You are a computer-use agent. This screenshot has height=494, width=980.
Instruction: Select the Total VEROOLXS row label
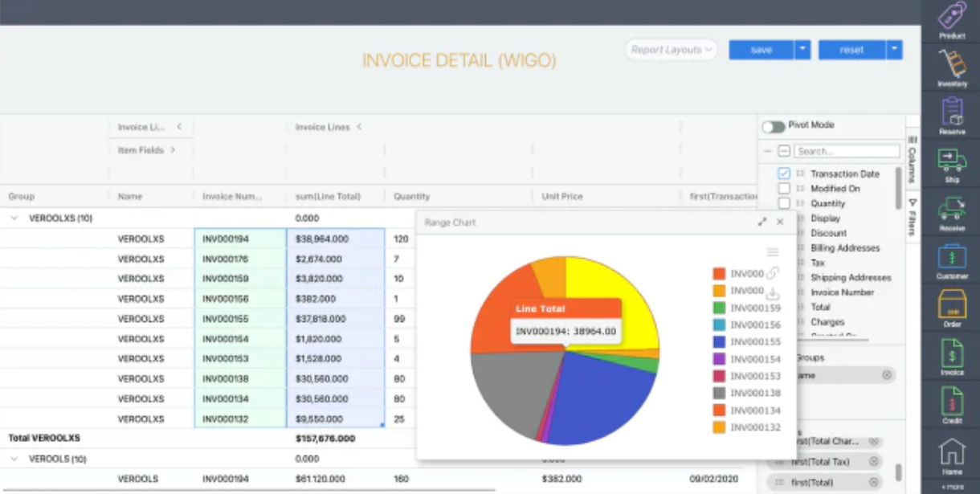[43, 439]
